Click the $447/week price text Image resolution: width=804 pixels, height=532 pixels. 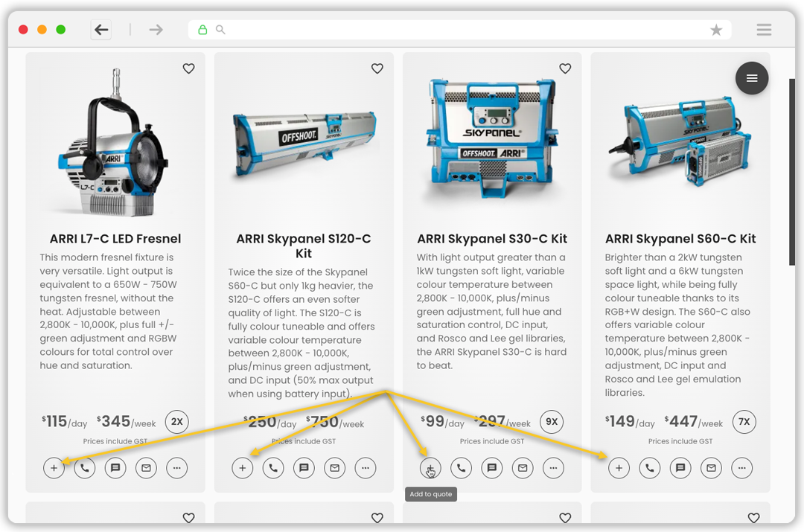[694, 423]
